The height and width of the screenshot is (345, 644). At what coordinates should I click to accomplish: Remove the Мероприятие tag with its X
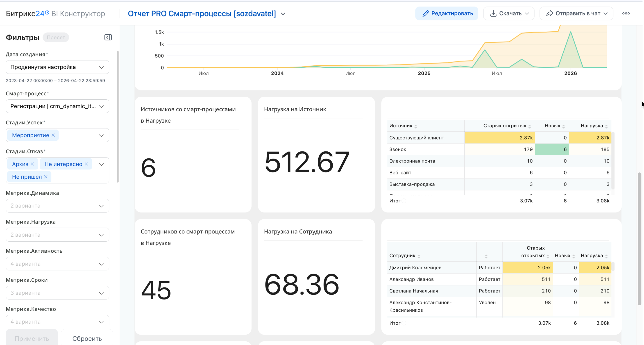pos(53,135)
